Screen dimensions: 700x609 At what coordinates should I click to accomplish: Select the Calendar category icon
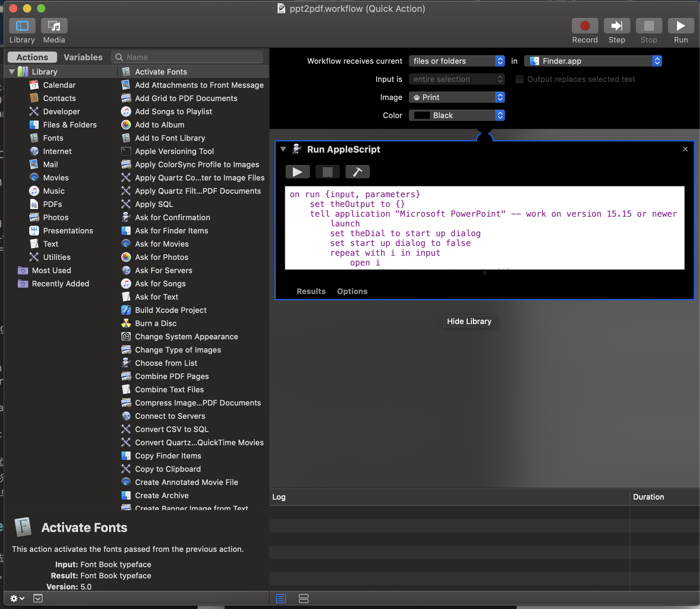click(34, 85)
